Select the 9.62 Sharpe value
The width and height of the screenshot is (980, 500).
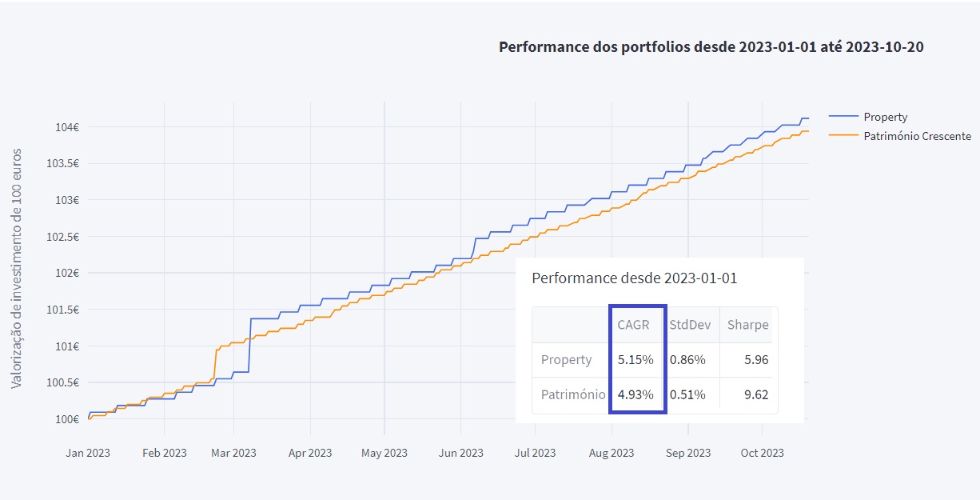coord(755,394)
